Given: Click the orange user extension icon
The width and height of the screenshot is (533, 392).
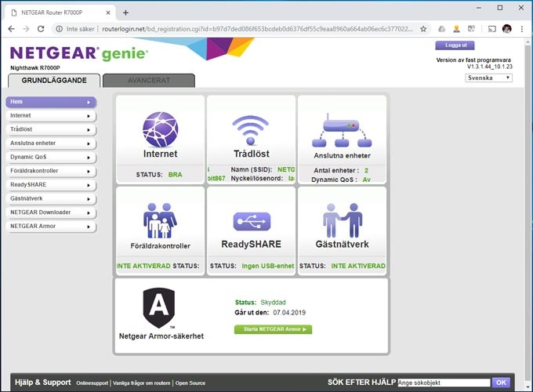Looking at the screenshot, I should 456,29.
